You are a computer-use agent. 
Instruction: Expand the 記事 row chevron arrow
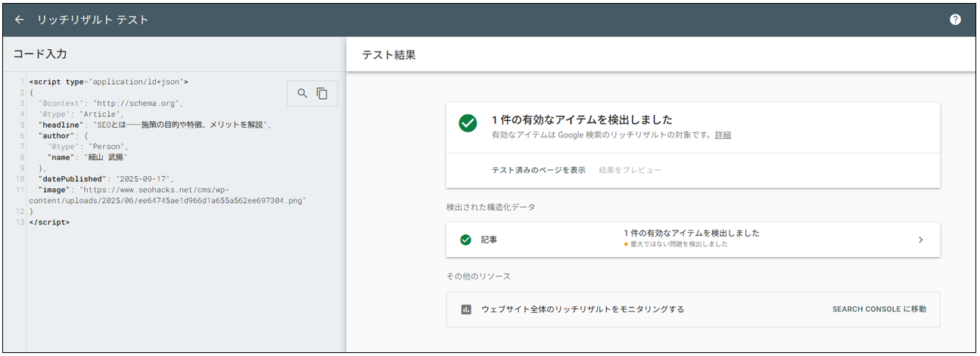[x=921, y=240]
